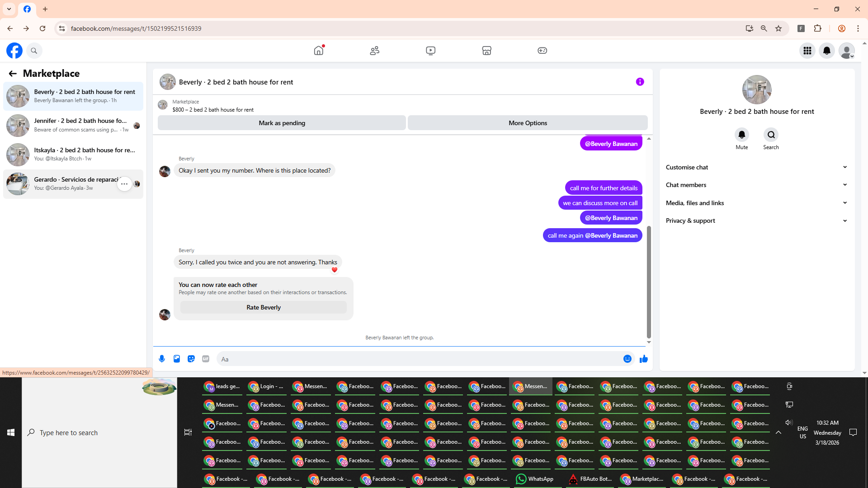Viewport: 868px width, 488px height.
Task: Open Facebook notifications bell
Action: coord(827,51)
